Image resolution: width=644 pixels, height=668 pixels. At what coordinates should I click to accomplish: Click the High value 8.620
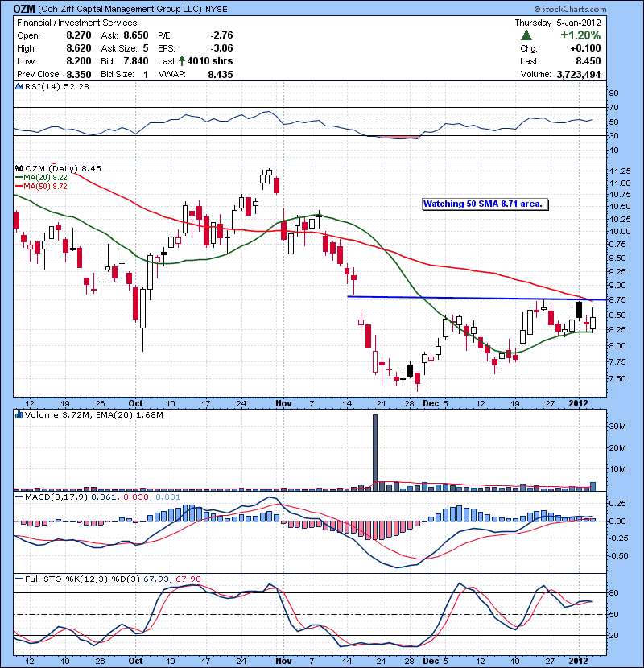pyautogui.click(x=78, y=48)
